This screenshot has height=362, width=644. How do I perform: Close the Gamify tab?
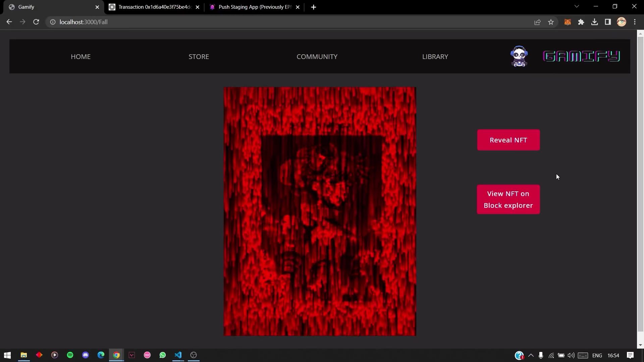(x=97, y=7)
